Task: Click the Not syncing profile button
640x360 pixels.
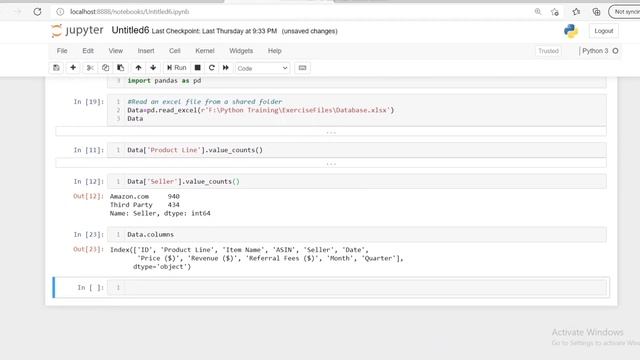Action: click(x=624, y=12)
